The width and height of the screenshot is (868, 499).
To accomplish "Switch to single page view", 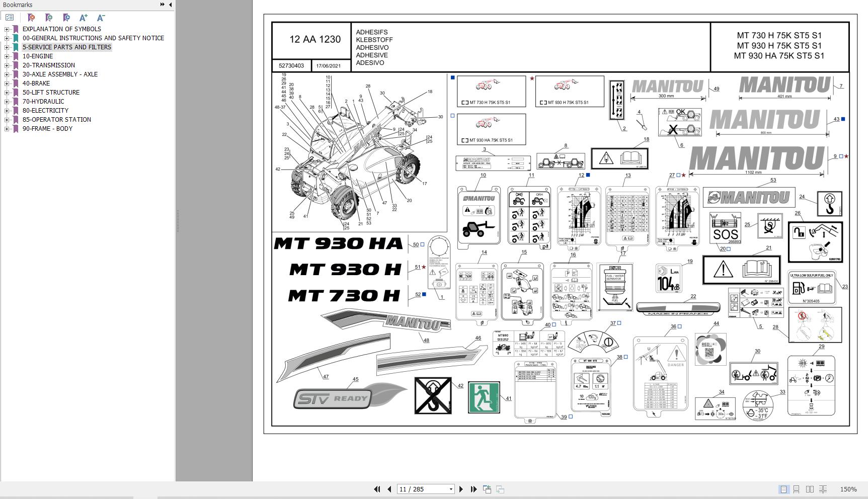I will 783,489.
